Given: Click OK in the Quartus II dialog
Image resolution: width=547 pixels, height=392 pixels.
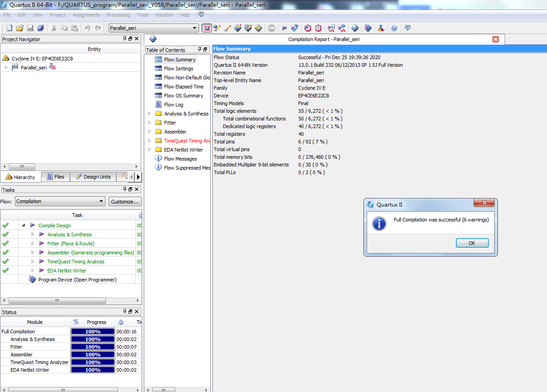Looking at the screenshot, I should (x=472, y=243).
